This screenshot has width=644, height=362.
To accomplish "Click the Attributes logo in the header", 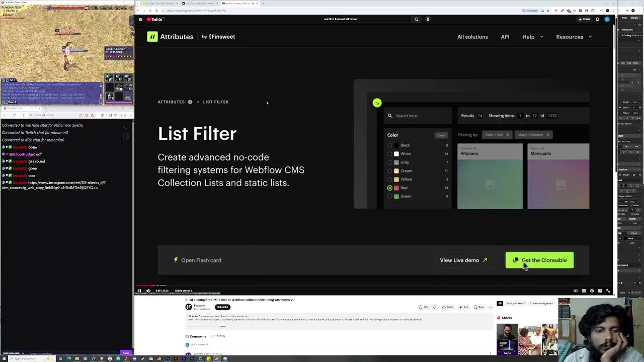I will (170, 37).
